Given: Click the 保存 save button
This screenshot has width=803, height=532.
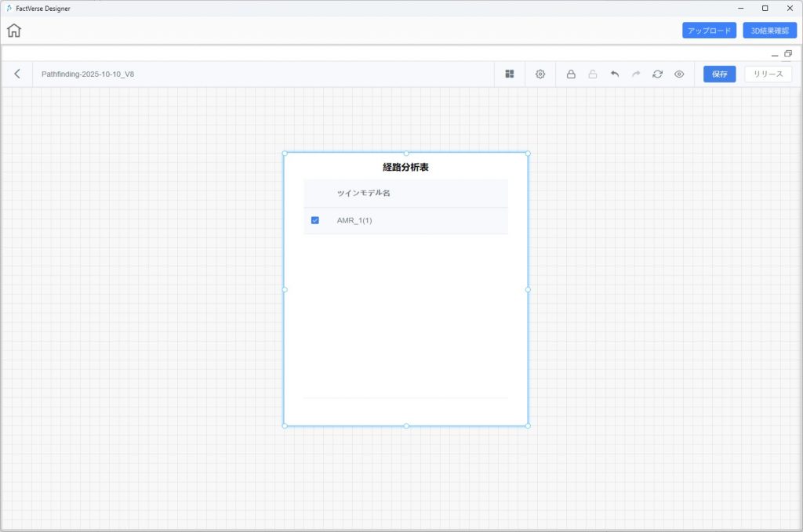Looking at the screenshot, I should 719,74.
